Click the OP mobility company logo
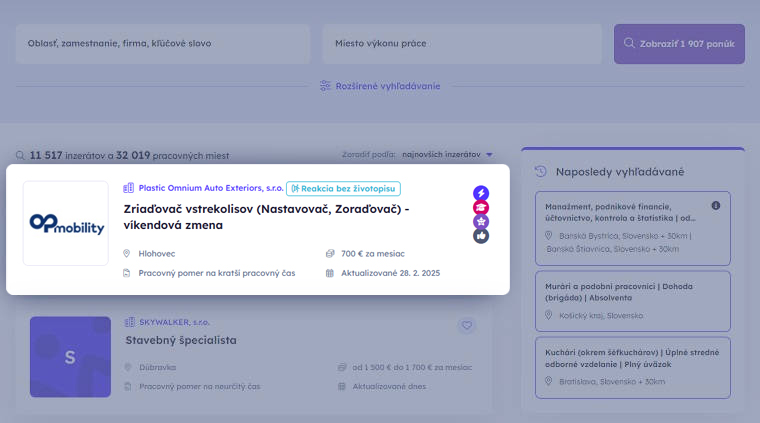Screen dimensions: 760x423 [x=66, y=224]
